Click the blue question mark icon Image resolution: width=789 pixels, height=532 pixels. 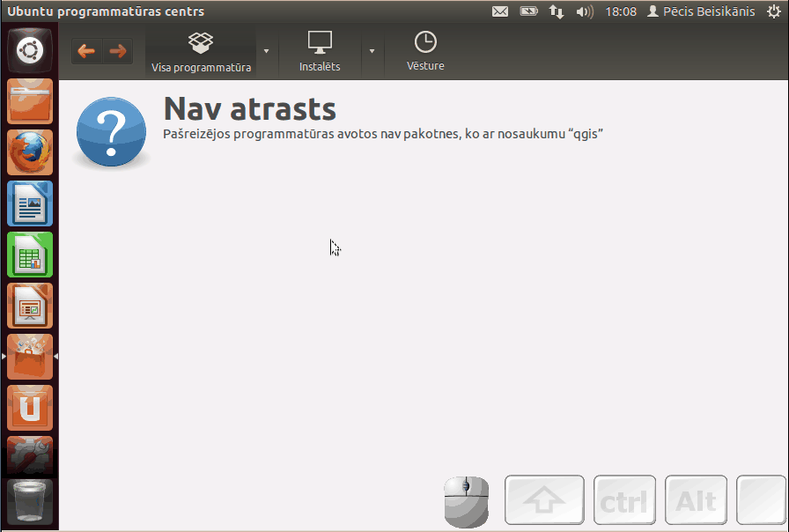click(x=111, y=132)
